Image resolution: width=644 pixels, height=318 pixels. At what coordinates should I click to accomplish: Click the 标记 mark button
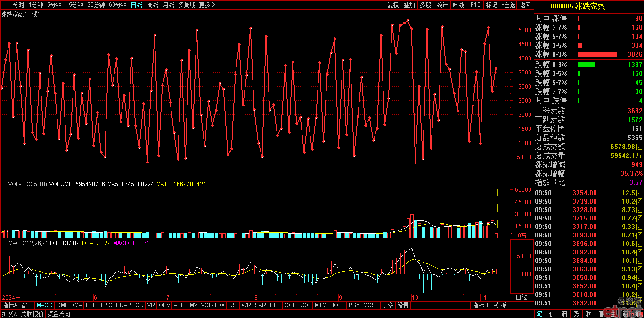coord(491,5)
